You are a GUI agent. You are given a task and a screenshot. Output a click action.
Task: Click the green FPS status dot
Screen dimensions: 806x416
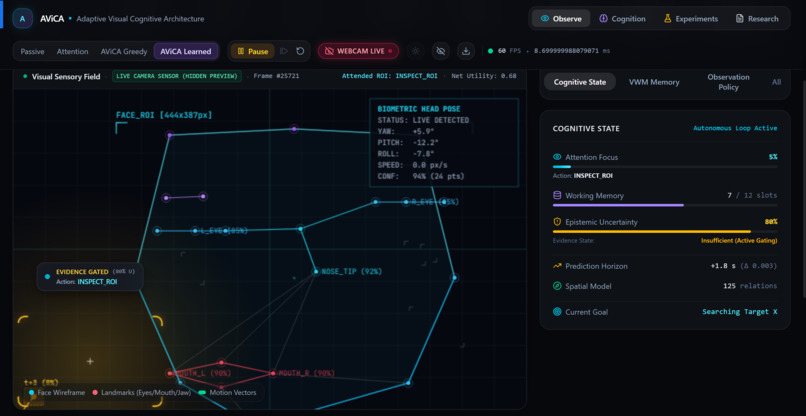point(490,51)
